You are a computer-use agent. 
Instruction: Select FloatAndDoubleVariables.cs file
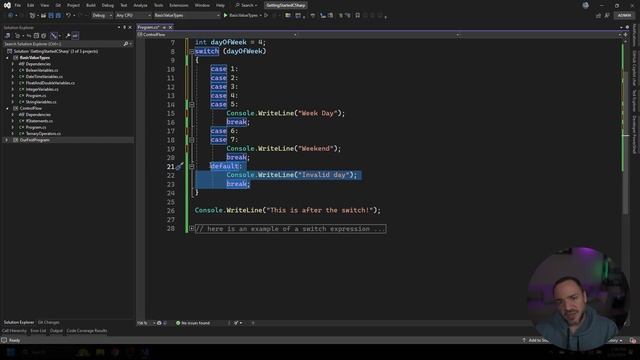coord(50,83)
